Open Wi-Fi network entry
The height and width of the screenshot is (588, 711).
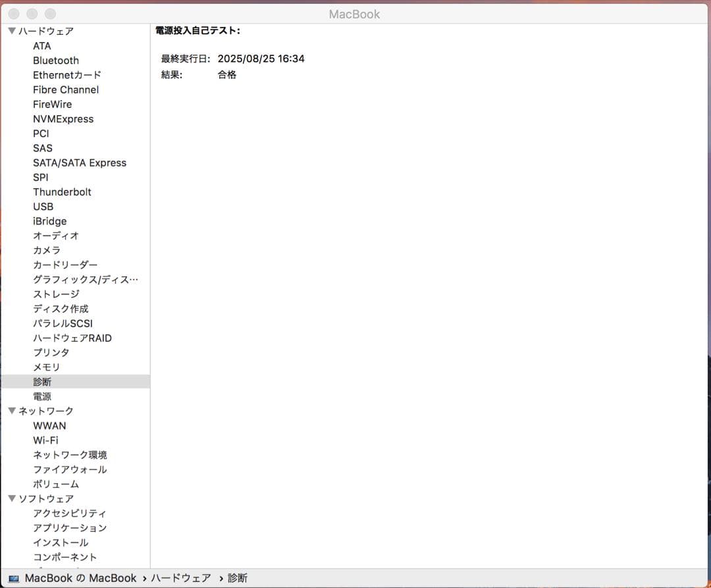pyautogui.click(x=45, y=441)
